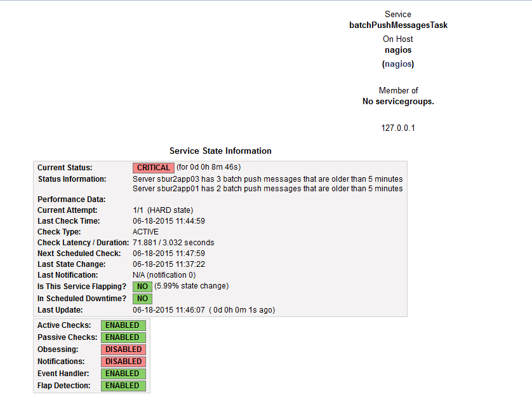Click the batchPushMessagesTask service name
This screenshot has height=406, width=532.
pos(398,25)
